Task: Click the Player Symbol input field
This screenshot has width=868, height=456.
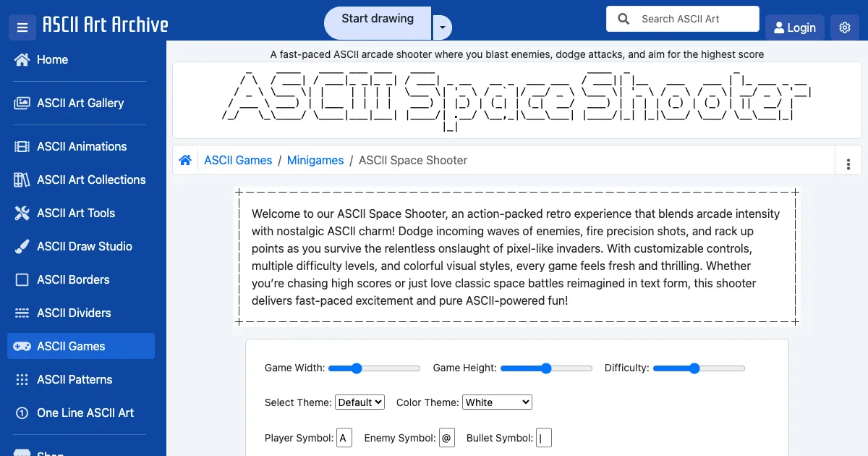Action: pyautogui.click(x=344, y=438)
